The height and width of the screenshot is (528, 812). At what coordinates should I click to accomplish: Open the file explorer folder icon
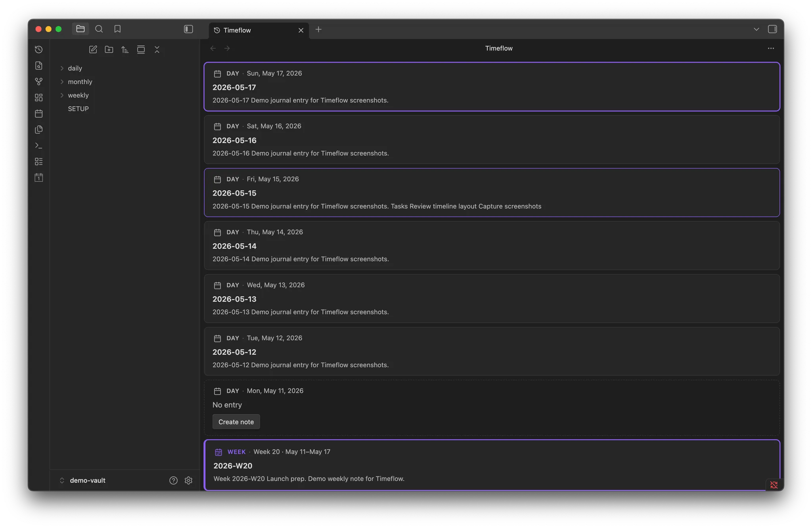tap(80, 29)
